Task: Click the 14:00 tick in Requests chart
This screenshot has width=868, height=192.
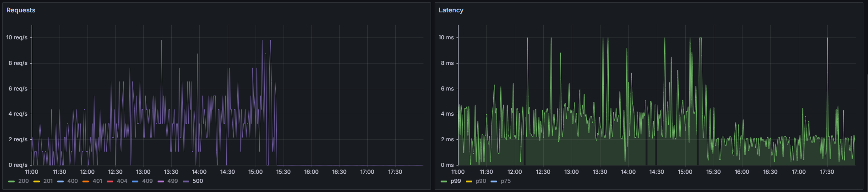Action: click(x=199, y=172)
